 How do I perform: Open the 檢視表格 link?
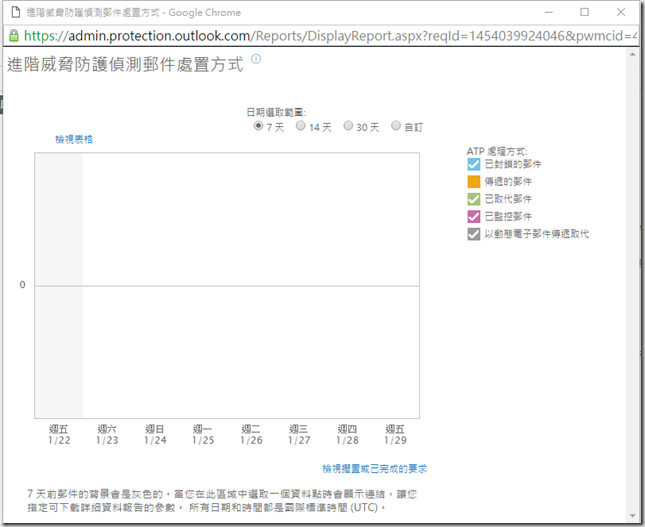click(74, 141)
